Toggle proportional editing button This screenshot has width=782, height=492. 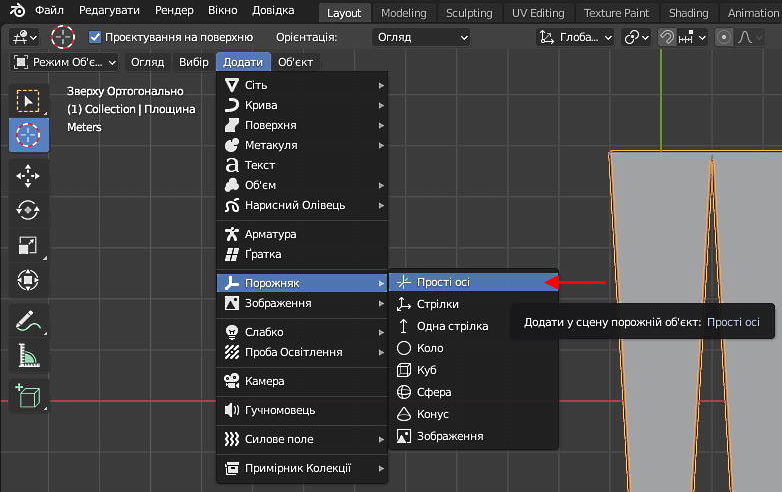724,37
